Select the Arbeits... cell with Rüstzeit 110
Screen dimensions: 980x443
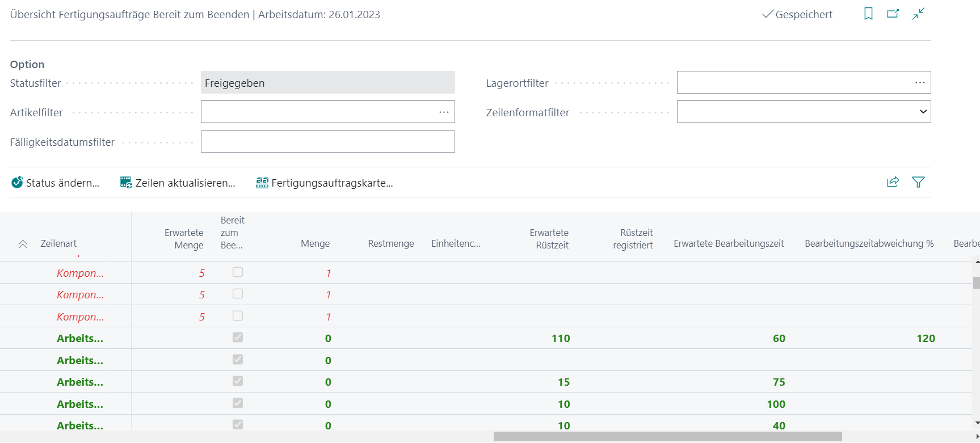coord(80,339)
